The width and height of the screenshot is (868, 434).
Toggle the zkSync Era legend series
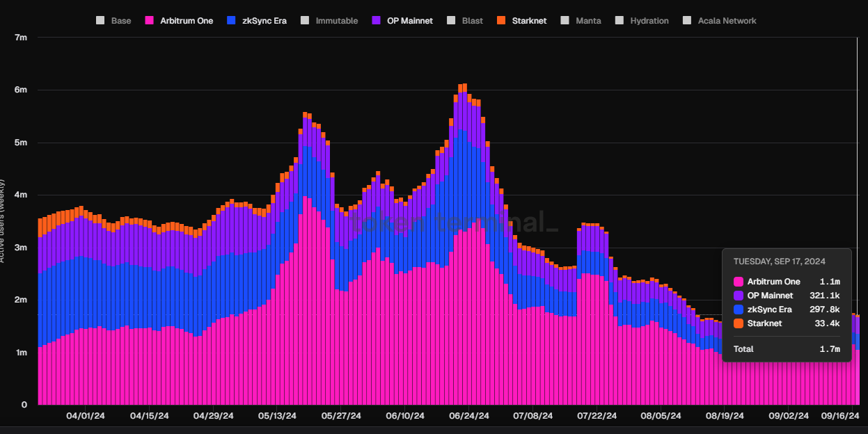point(257,21)
